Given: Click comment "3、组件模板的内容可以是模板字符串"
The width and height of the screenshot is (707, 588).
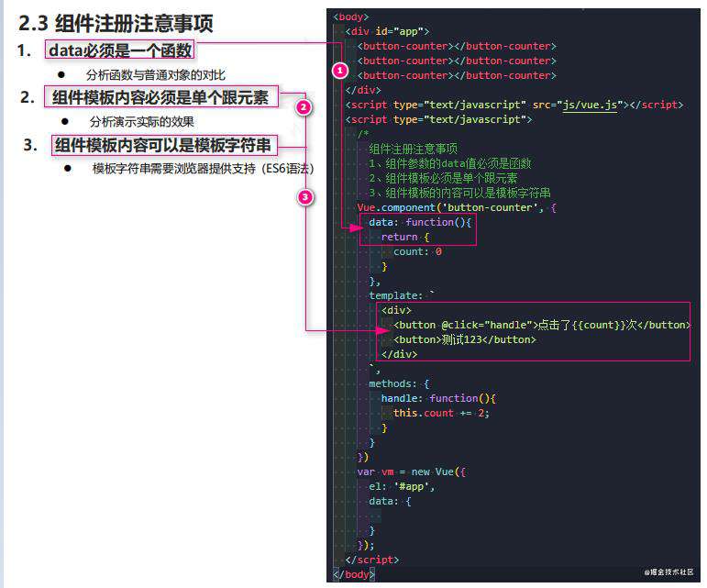Looking at the screenshot, I should 459,193.
